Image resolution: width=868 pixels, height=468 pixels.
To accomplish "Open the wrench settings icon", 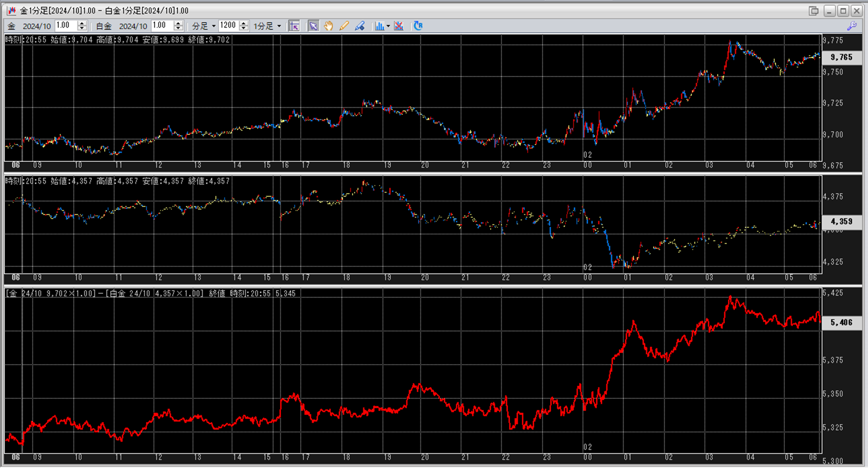I will 852,26.
